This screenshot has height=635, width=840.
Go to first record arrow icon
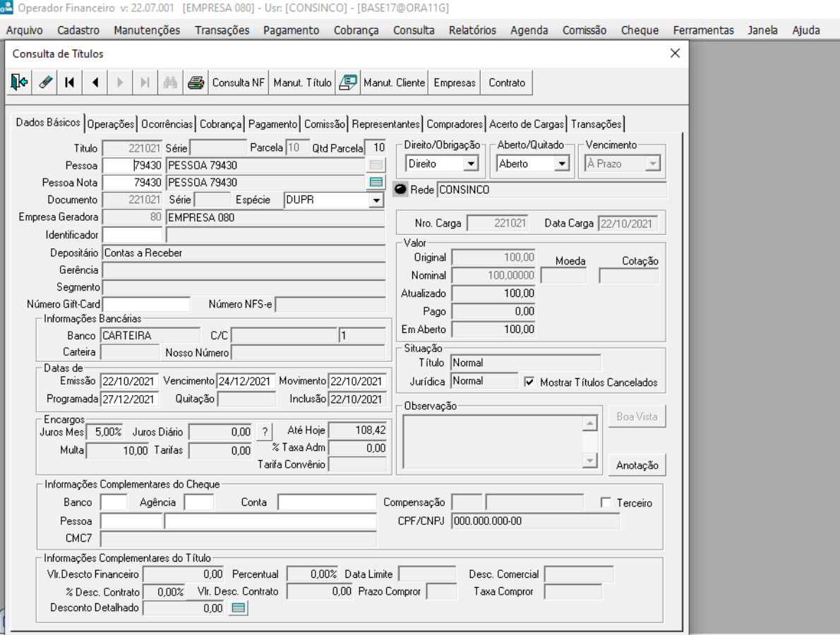tap(69, 83)
